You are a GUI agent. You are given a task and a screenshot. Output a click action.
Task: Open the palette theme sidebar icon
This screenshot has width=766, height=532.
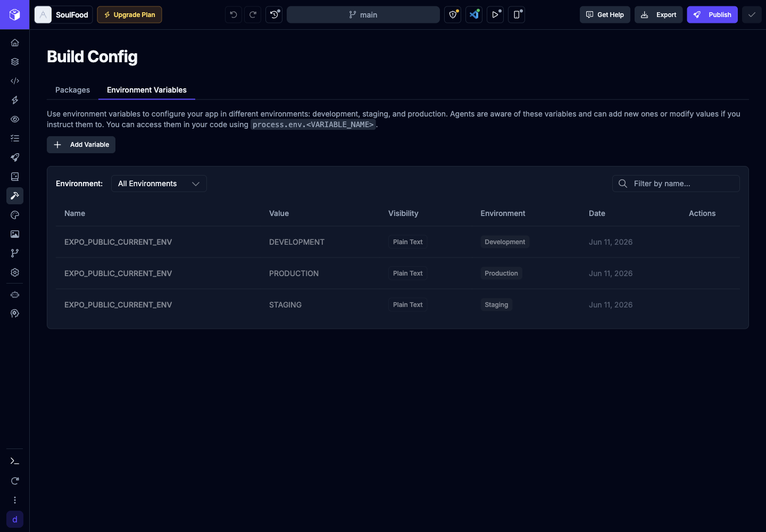(15, 215)
